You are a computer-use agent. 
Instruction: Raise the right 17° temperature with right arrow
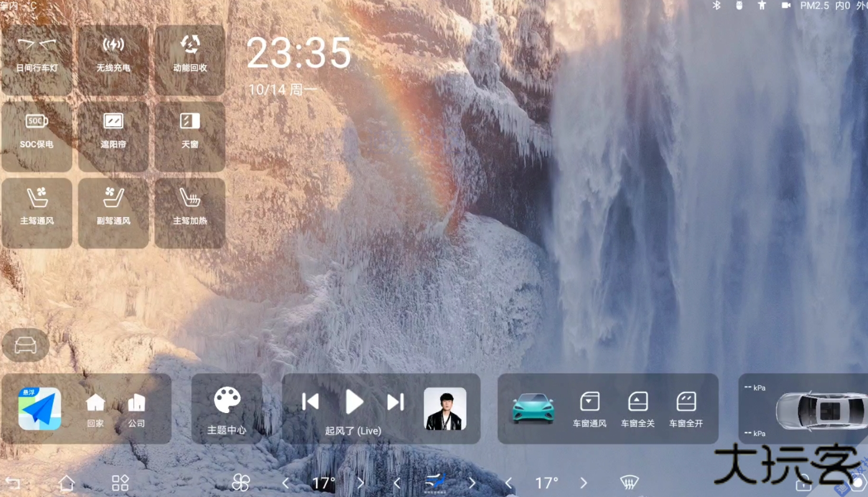point(584,483)
